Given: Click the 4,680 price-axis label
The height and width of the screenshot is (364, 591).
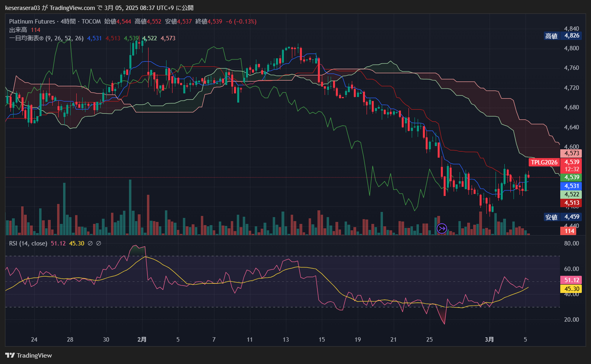Looking at the screenshot, I should tap(572, 107).
